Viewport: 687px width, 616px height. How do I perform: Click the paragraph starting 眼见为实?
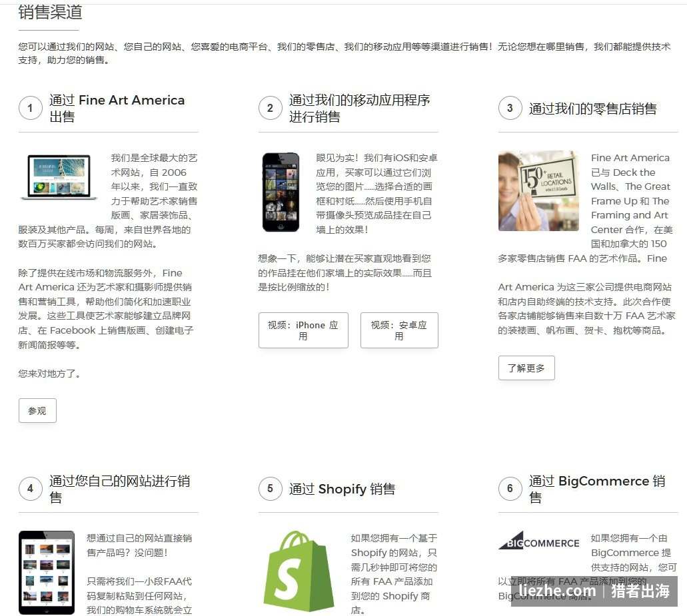coord(376,194)
